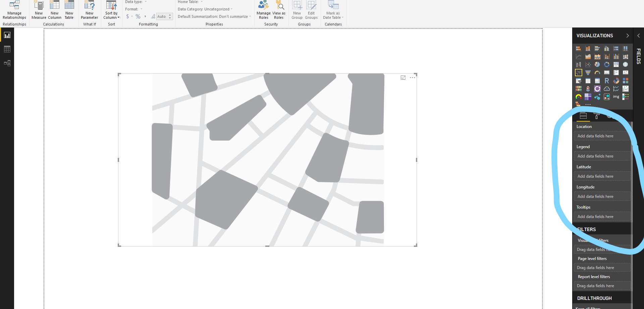Switch to Data view in sidebar
This screenshot has height=309, width=644.
tap(7, 49)
